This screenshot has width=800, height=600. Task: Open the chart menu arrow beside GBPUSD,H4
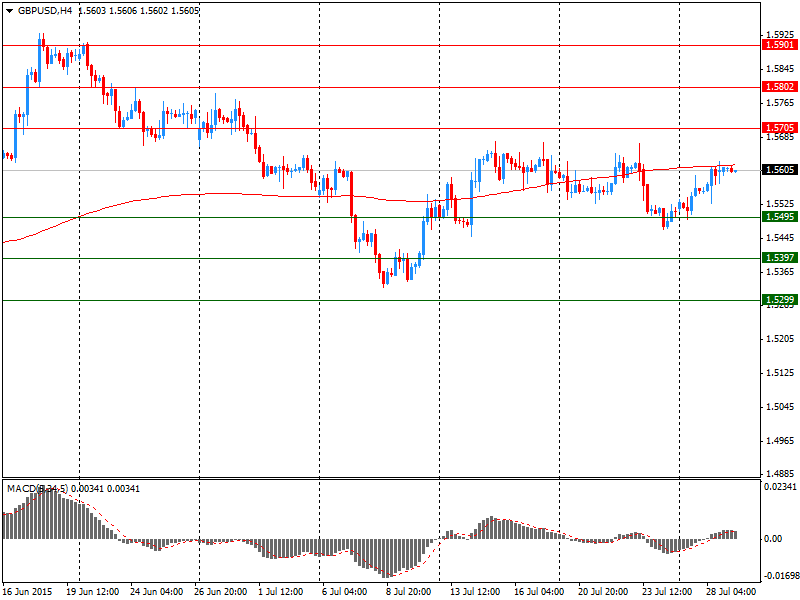tap(9, 11)
